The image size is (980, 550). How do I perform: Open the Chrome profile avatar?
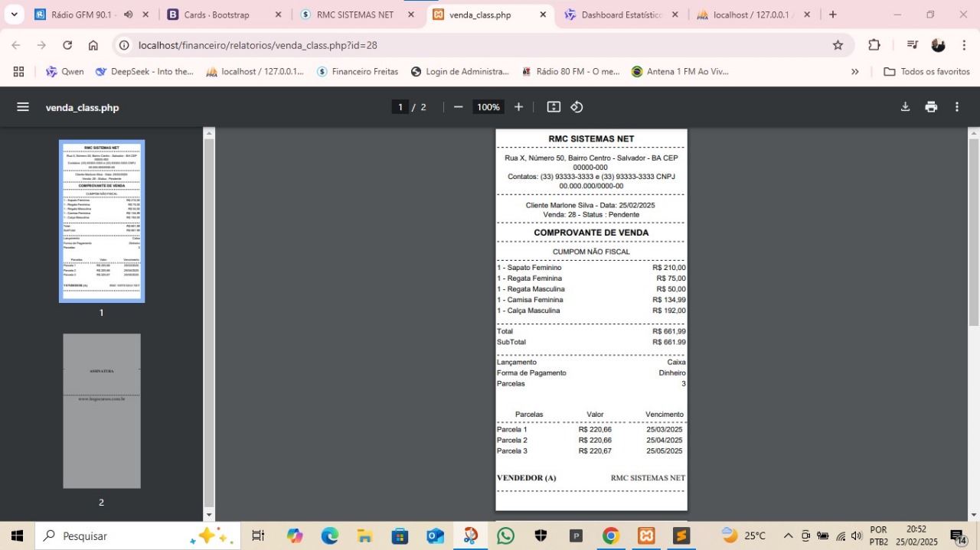pos(938,45)
